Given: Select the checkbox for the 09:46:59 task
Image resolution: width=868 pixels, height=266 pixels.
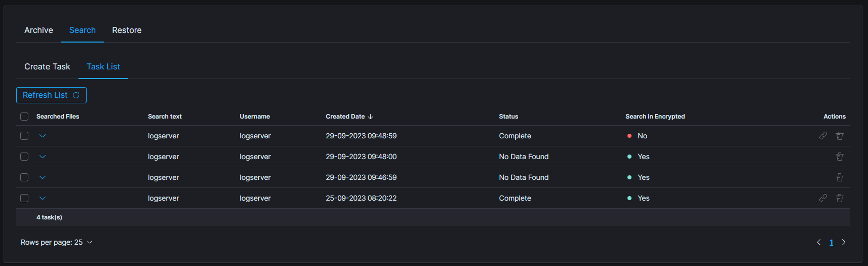Looking at the screenshot, I should (x=24, y=177).
